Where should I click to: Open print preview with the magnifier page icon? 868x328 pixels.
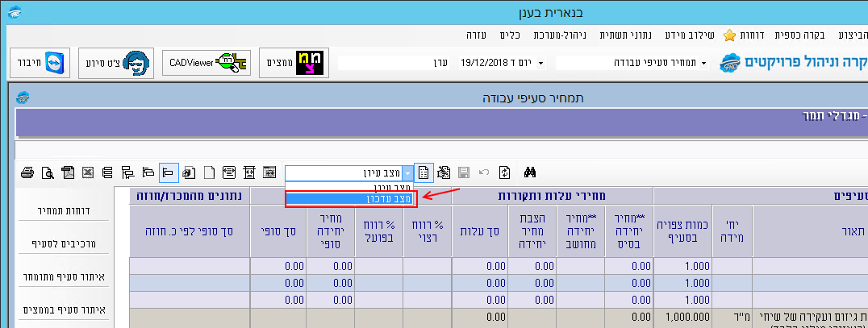(48, 172)
